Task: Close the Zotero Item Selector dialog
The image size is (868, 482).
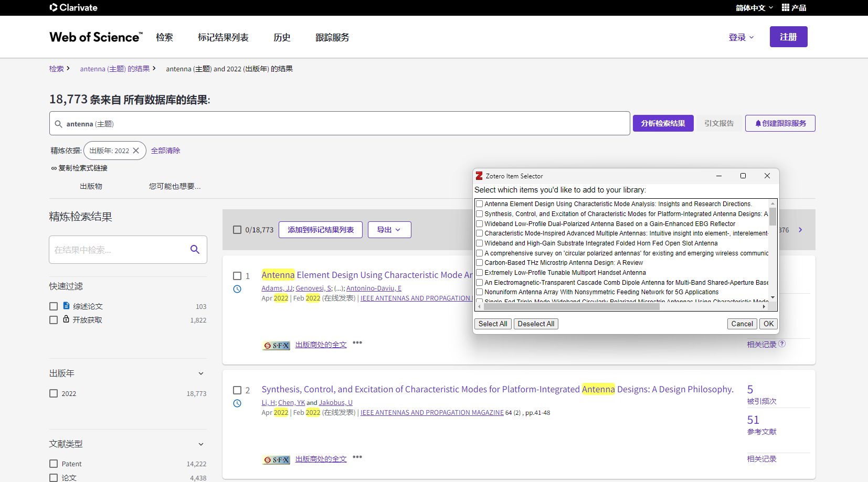Action: click(767, 176)
